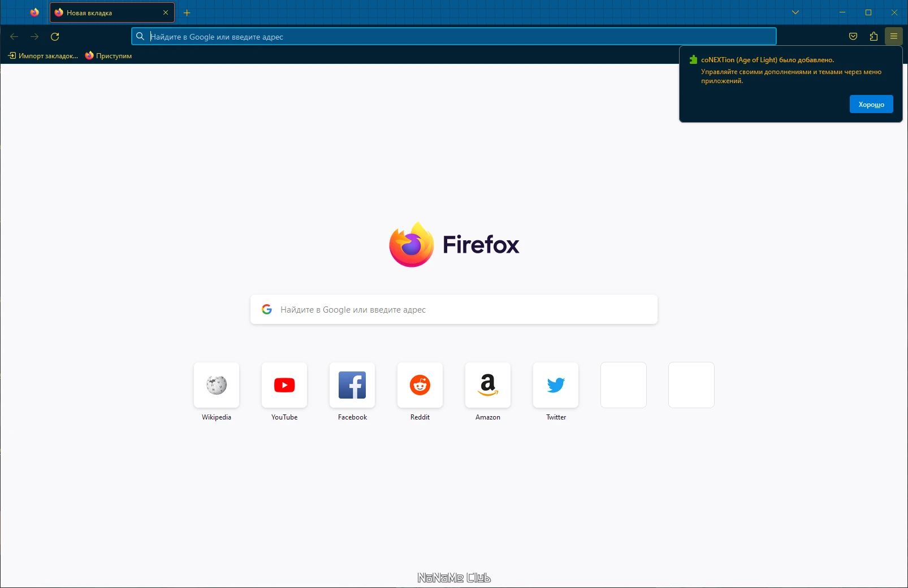Open Twitter from the shortcuts row
This screenshot has width=908, height=588.
(x=555, y=385)
